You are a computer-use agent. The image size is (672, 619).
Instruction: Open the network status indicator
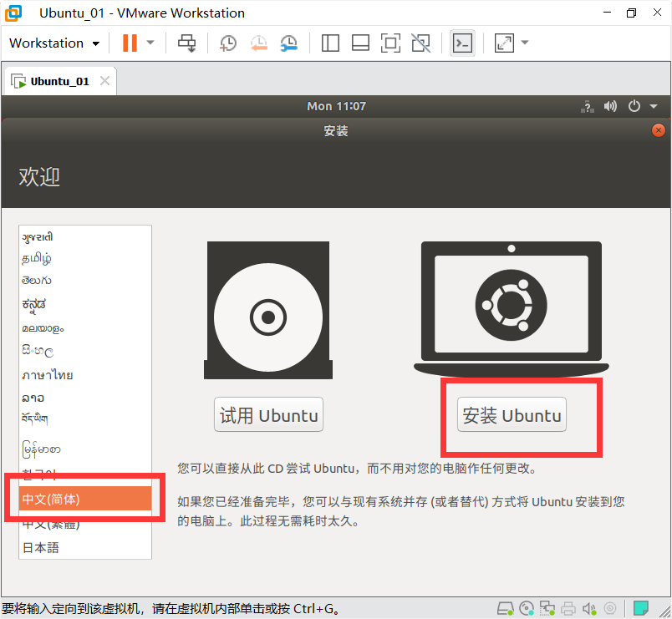click(588, 106)
